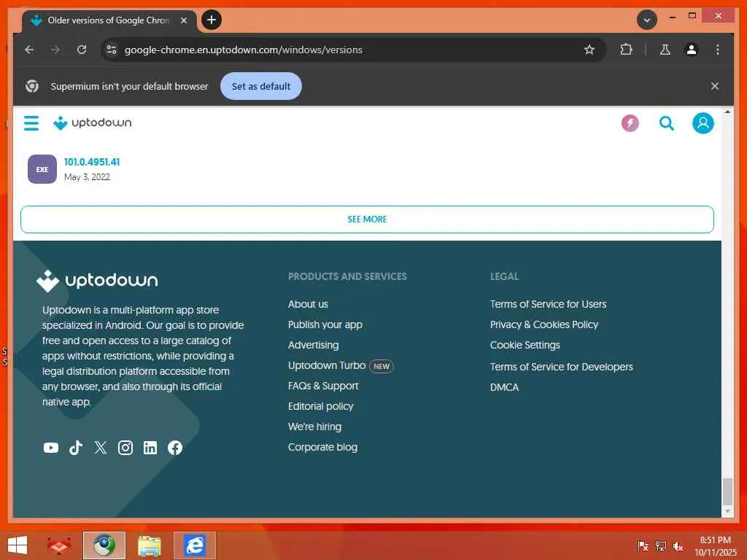Open Privacy & Cookies Policy link

coord(544,324)
